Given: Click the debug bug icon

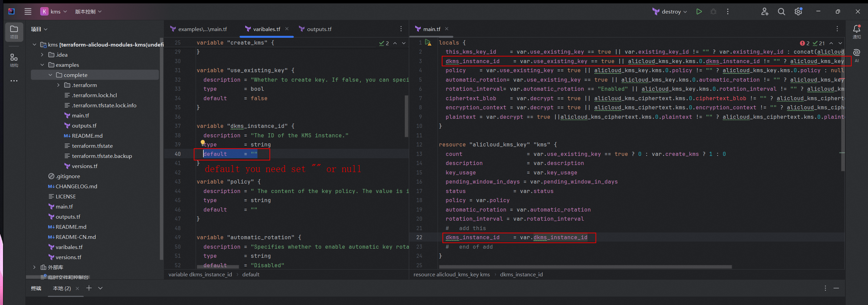Looking at the screenshot, I should click(x=713, y=11).
